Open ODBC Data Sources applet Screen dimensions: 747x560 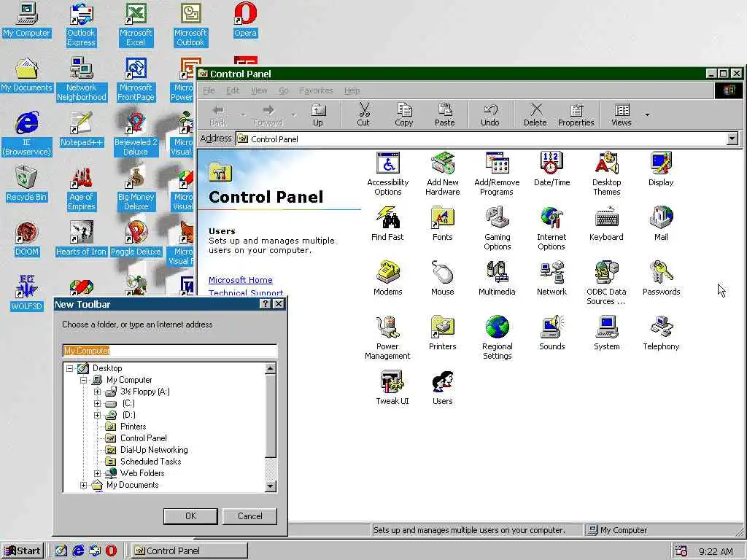606,284
